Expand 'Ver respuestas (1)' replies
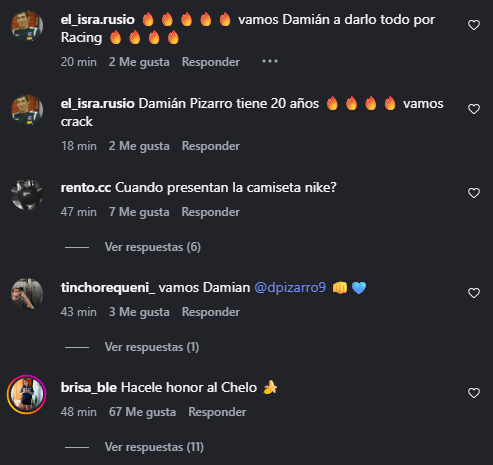Image resolution: width=493 pixels, height=465 pixels. point(152,347)
